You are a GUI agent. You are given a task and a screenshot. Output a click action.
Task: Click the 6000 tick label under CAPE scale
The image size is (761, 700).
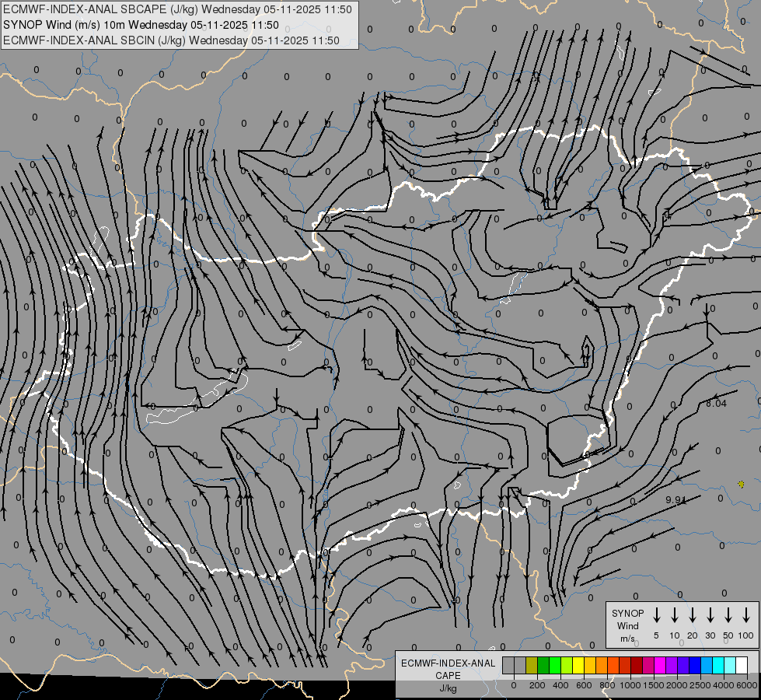(x=747, y=685)
